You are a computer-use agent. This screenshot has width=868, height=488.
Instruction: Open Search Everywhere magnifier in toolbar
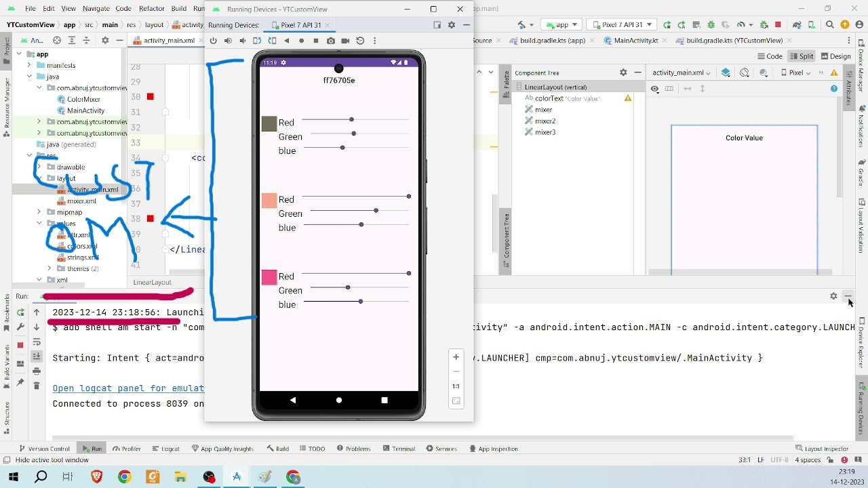tap(830, 24)
